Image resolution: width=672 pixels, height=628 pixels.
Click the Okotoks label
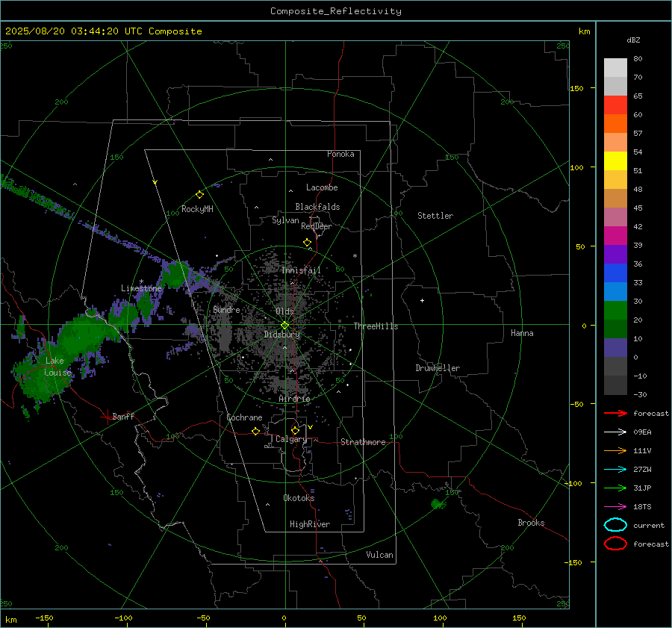coord(299,498)
